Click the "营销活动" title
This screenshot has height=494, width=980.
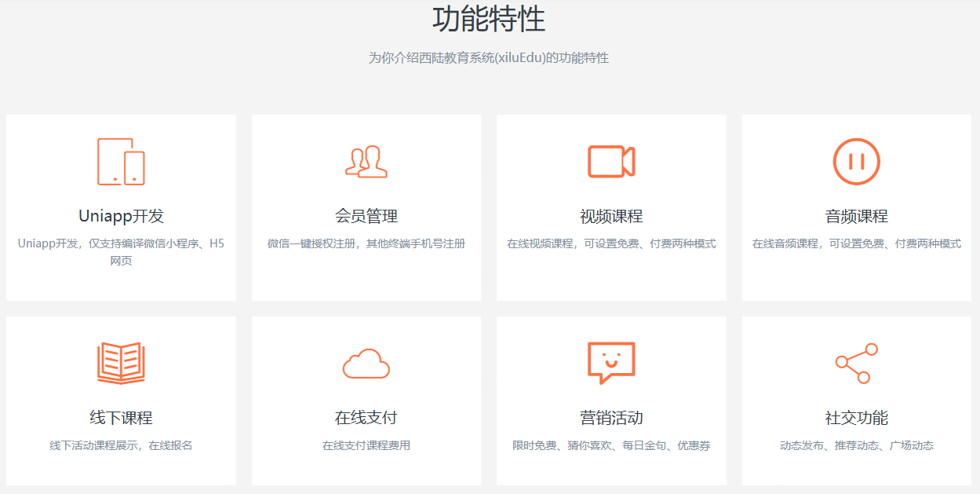click(611, 418)
